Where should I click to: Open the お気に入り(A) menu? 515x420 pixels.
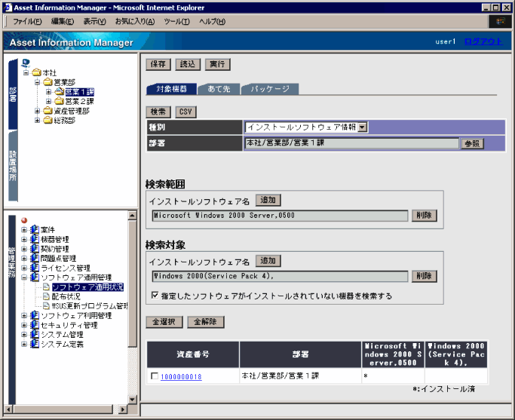tap(135, 22)
